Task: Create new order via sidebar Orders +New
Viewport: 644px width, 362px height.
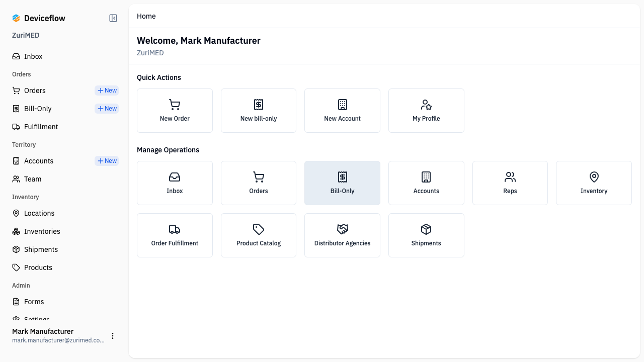Action: (107, 90)
